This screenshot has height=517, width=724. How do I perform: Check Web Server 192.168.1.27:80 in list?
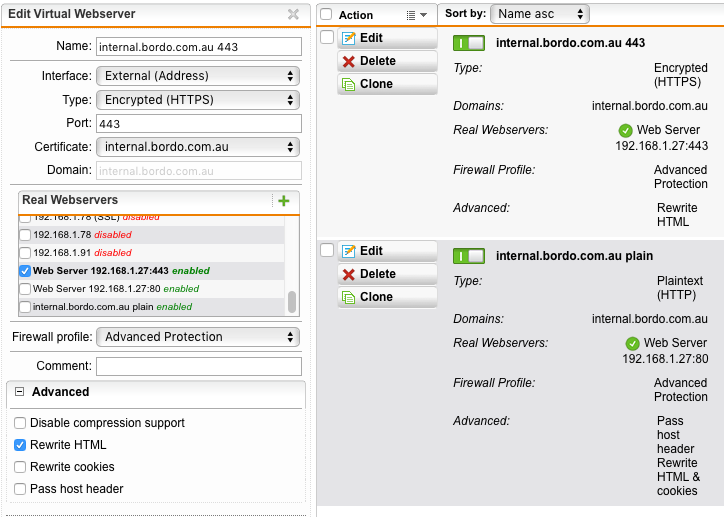click(x=25, y=289)
